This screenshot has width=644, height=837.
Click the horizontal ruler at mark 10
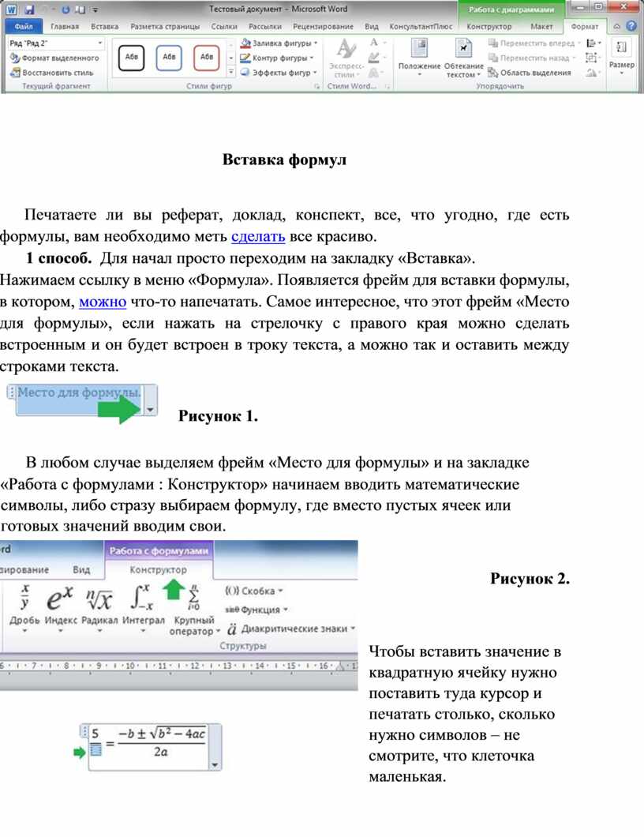pyautogui.click(x=130, y=666)
